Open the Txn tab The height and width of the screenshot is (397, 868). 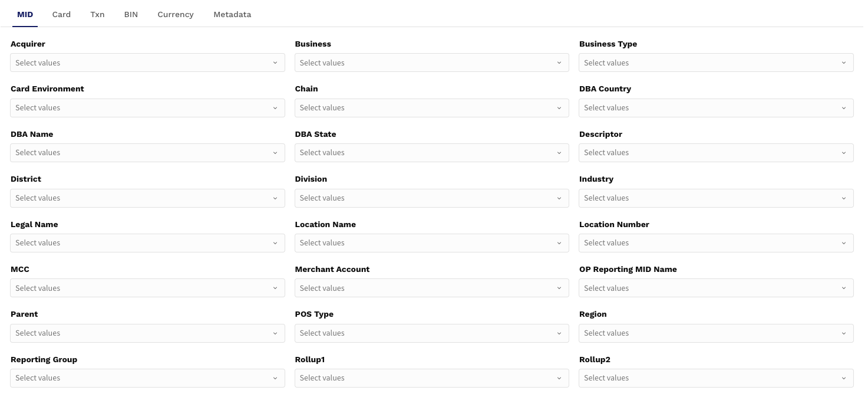[97, 14]
